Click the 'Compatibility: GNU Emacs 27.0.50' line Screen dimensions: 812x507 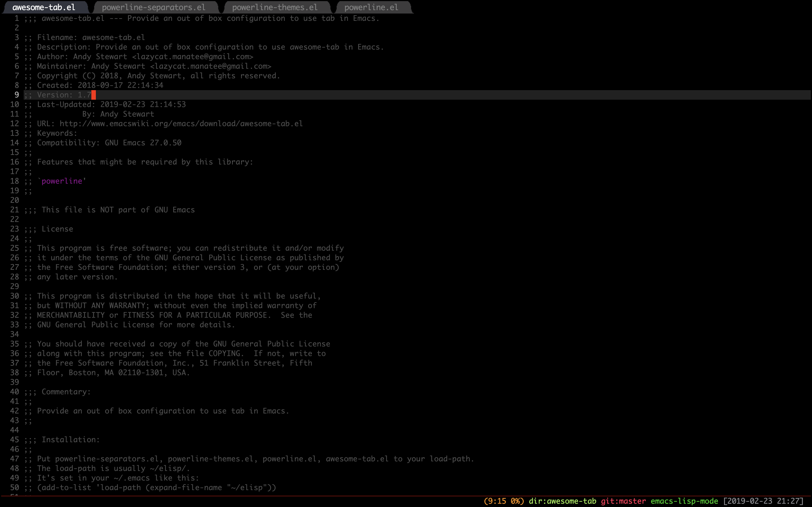tap(109, 143)
